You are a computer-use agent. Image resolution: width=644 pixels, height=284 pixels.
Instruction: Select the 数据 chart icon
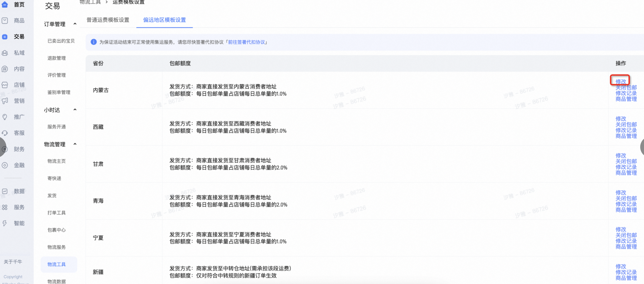tap(5, 191)
